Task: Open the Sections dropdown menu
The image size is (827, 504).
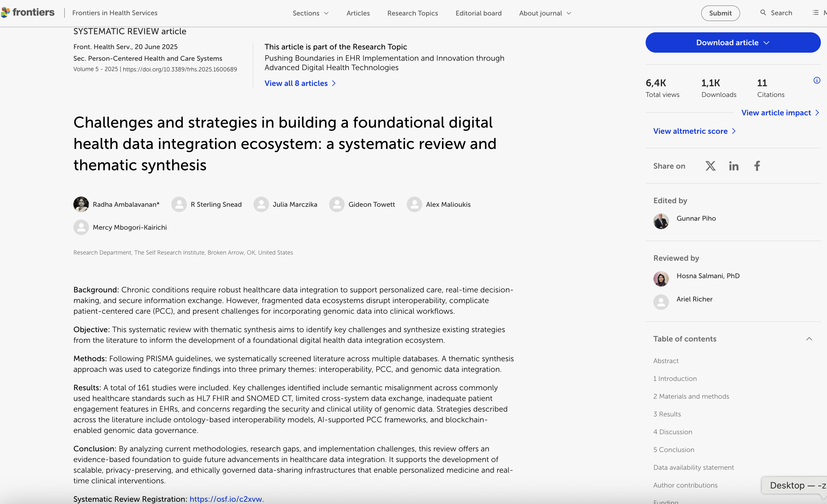Action: [x=310, y=13]
